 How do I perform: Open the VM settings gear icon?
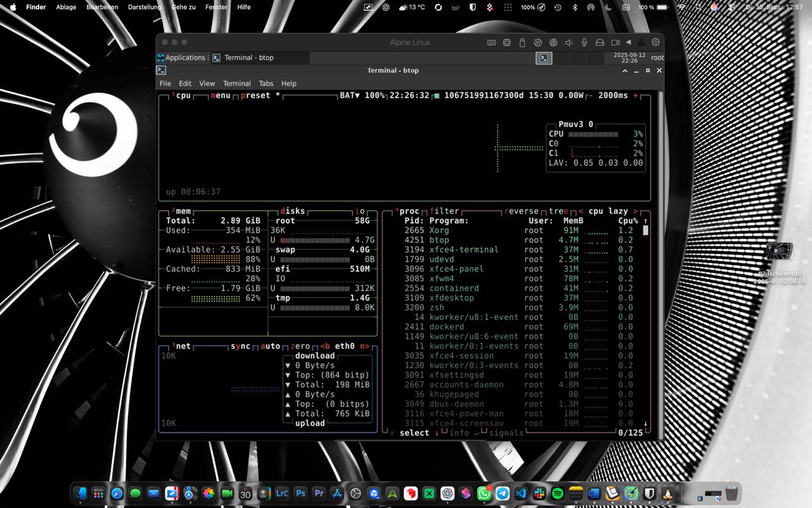click(x=656, y=43)
